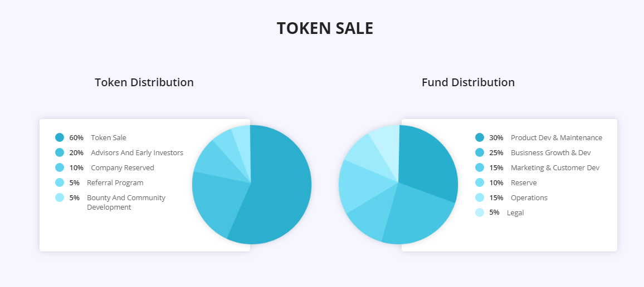Click the Reserve legend label

(x=524, y=182)
